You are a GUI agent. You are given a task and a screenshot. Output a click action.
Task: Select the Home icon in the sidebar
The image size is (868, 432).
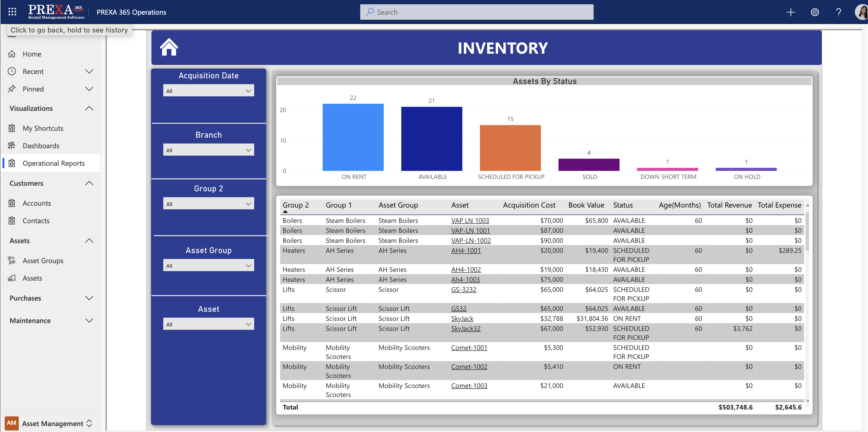click(12, 54)
